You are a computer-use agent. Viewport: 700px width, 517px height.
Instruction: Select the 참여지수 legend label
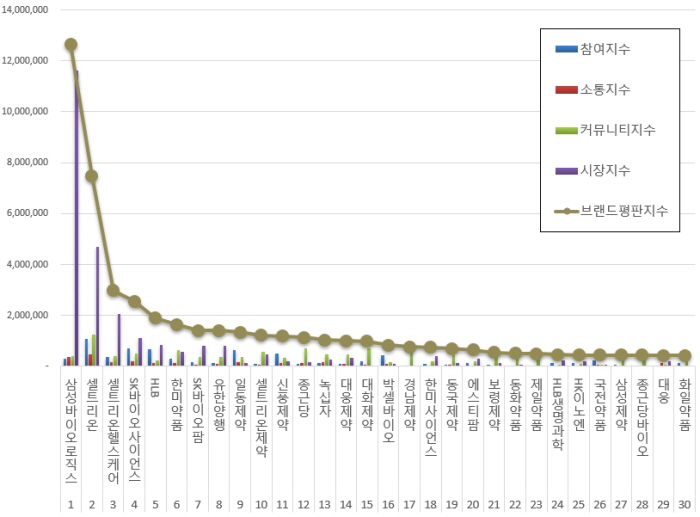click(x=605, y=49)
